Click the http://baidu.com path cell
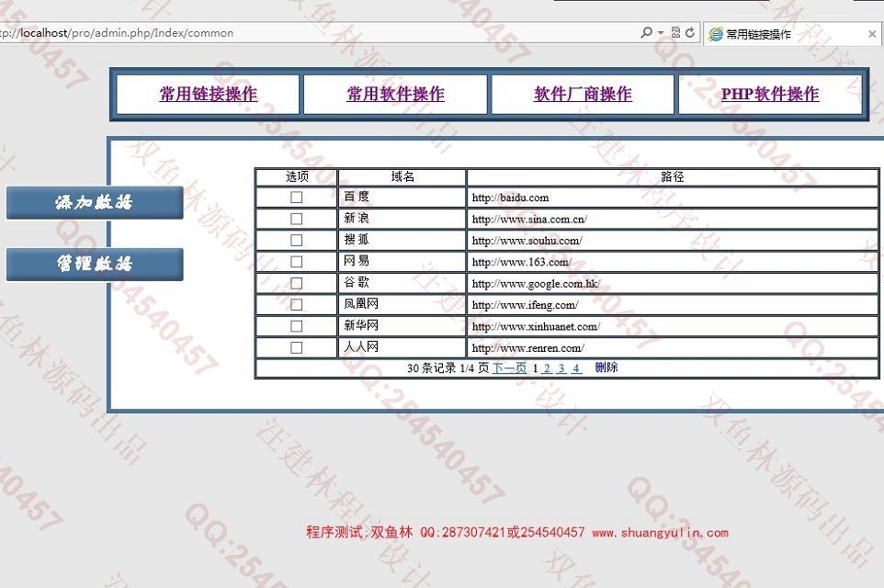The height and width of the screenshot is (588, 884). (x=673, y=198)
